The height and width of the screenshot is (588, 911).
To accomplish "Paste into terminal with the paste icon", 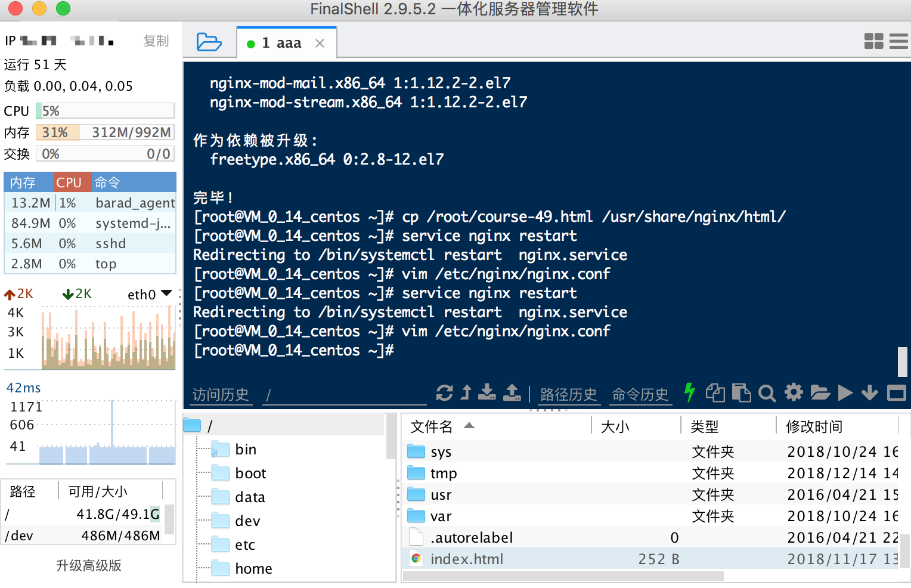I will (x=741, y=392).
